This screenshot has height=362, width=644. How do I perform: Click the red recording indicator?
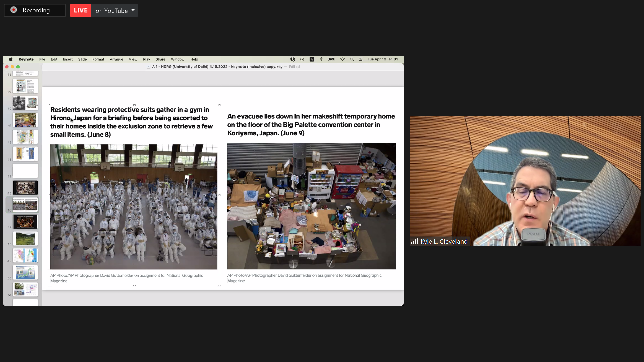pos(14,10)
